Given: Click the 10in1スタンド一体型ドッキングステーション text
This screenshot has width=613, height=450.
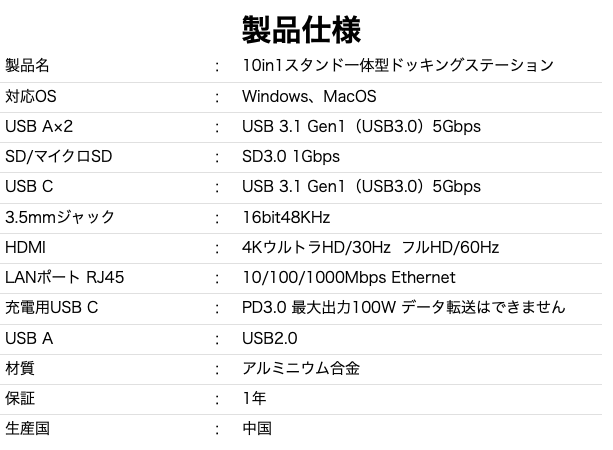Looking at the screenshot, I should tap(398, 65).
